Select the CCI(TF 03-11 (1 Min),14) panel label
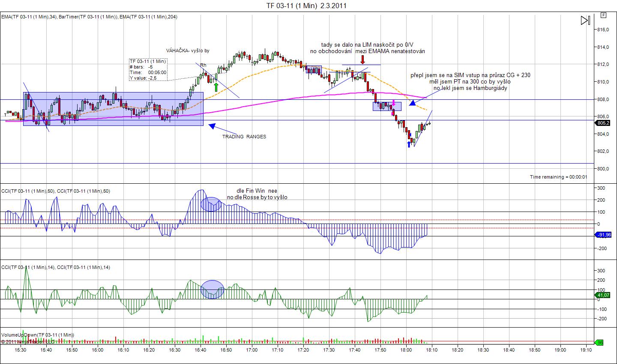The image size is (617, 364). pos(56,267)
